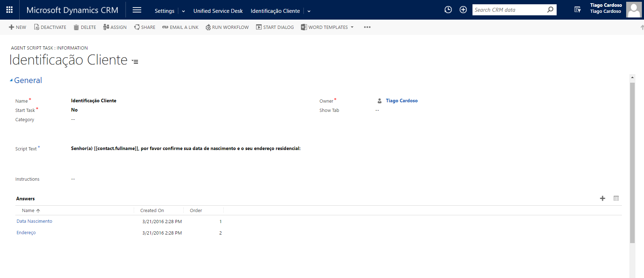Add a new answer with plus icon
The height and width of the screenshot is (278, 644).
coord(603,199)
